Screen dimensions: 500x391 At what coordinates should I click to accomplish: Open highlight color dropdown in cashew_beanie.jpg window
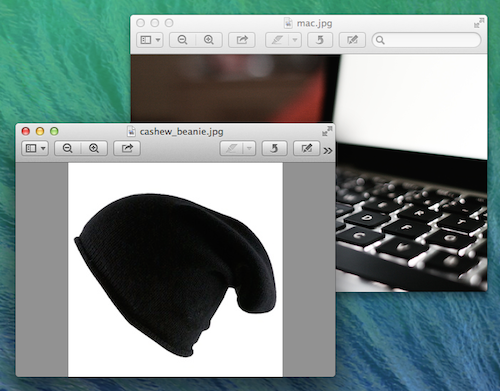(250, 148)
